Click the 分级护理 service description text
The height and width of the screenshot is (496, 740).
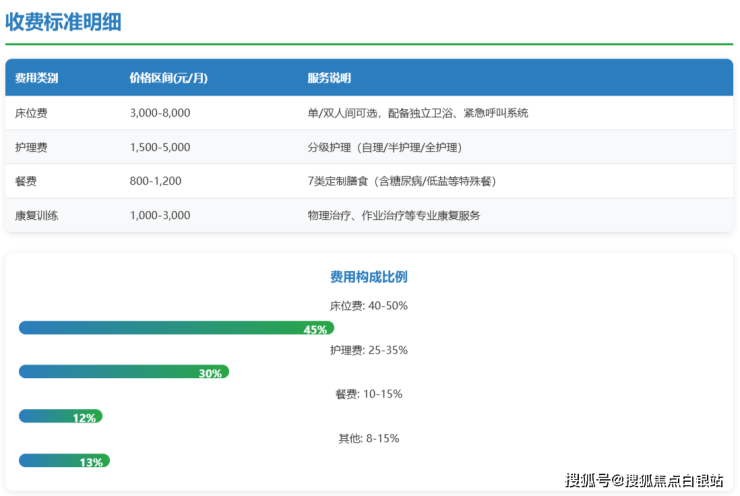point(384,147)
